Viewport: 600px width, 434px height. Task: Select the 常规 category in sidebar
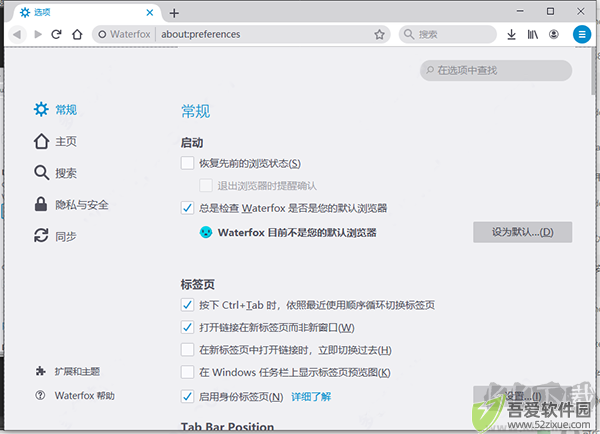(x=55, y=110)
